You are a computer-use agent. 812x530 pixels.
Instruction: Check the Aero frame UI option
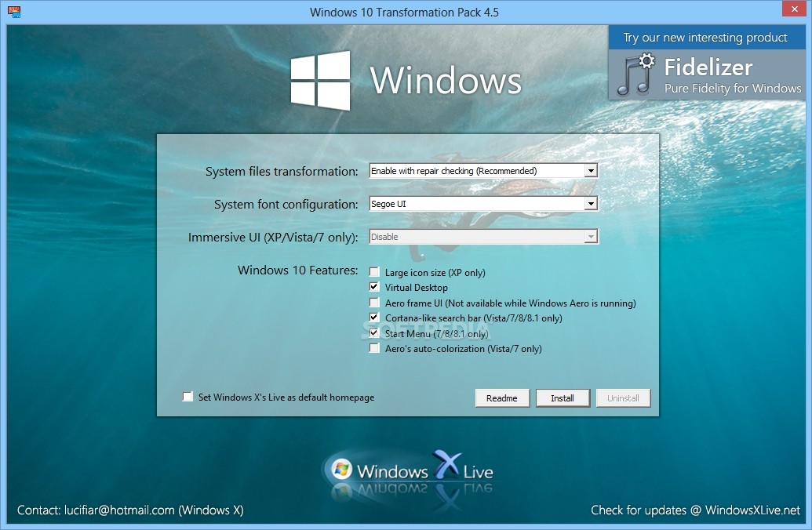point(374,302)
